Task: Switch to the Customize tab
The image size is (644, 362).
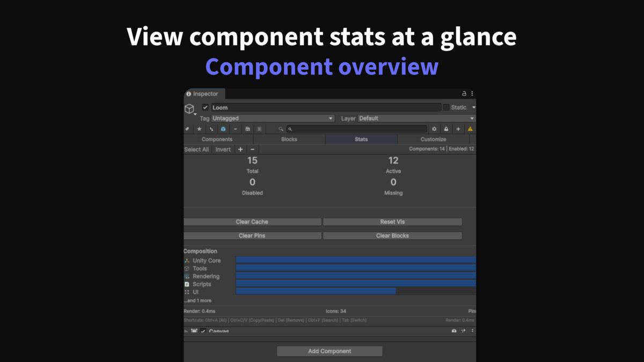Action: [433, 139]
